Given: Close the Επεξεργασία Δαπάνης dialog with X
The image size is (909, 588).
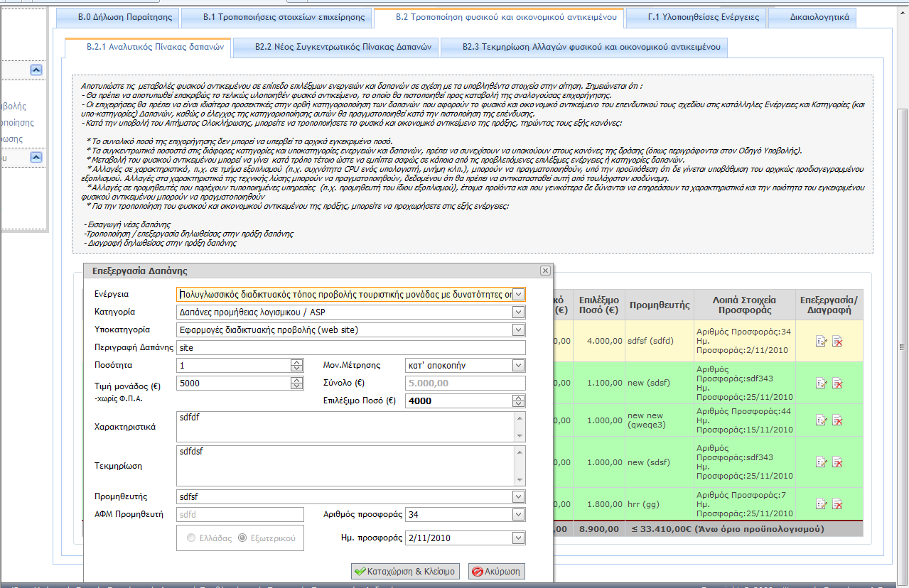Looking at the screenshot, I should click(x=545, y=271).
